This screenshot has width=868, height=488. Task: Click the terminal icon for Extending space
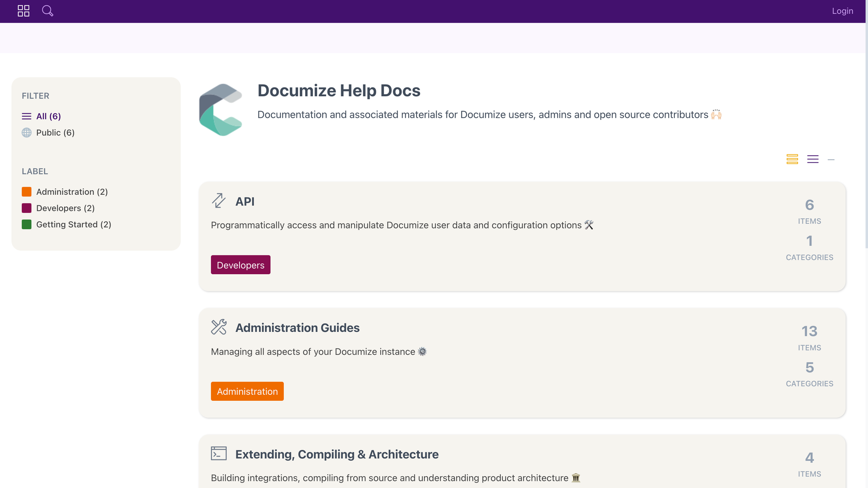pyautogui.click(x=219, y=453)
